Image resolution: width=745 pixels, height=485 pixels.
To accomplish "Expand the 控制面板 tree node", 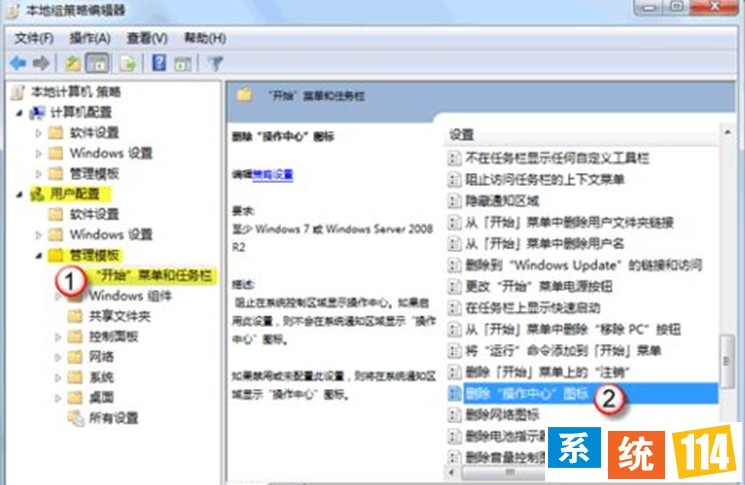I will tap(58, 337).
